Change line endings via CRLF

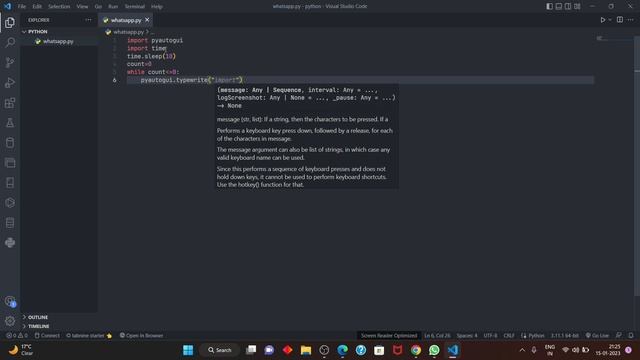click(x=509, y=336)
